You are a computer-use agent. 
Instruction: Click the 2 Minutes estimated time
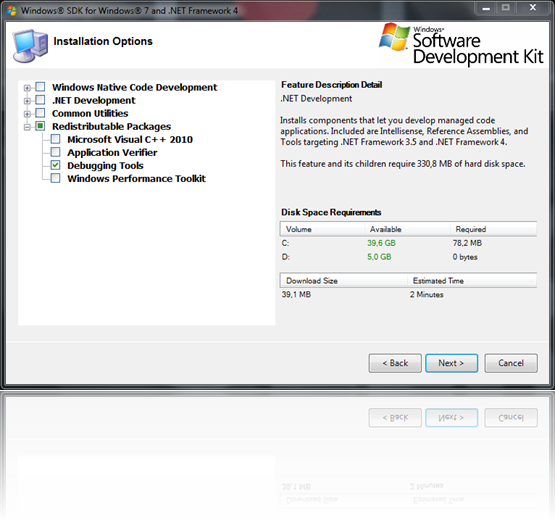pos(427,295)
